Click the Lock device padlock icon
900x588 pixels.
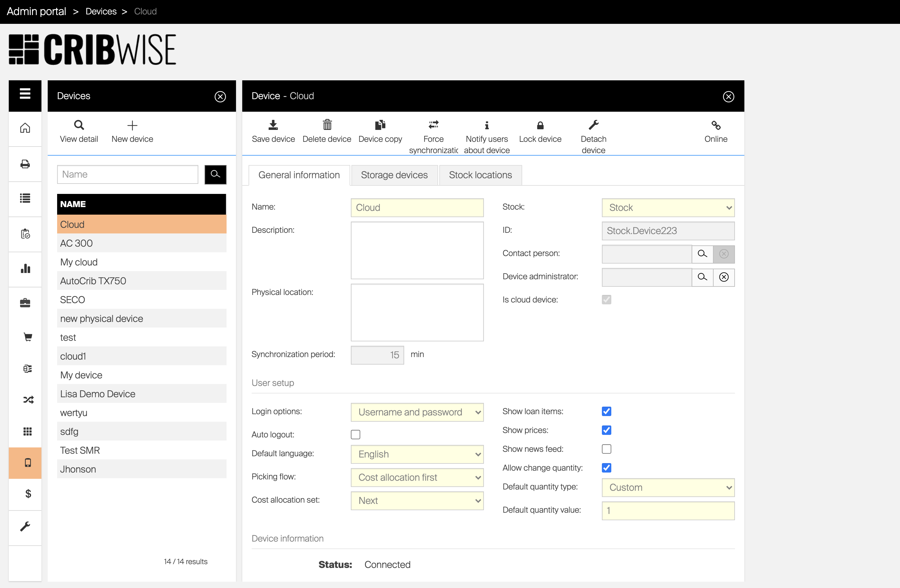click(540, 125)
